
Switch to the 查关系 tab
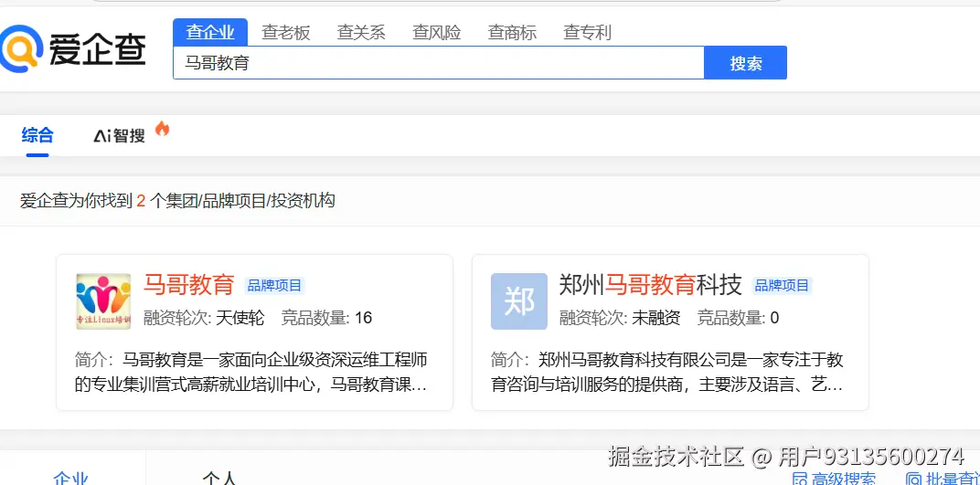click(x=361, y=33)
